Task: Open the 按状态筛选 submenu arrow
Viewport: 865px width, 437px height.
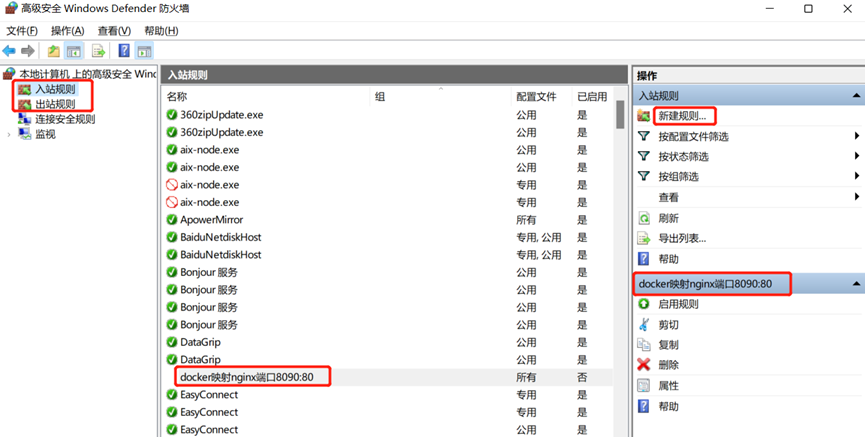Action: (857, 156)
